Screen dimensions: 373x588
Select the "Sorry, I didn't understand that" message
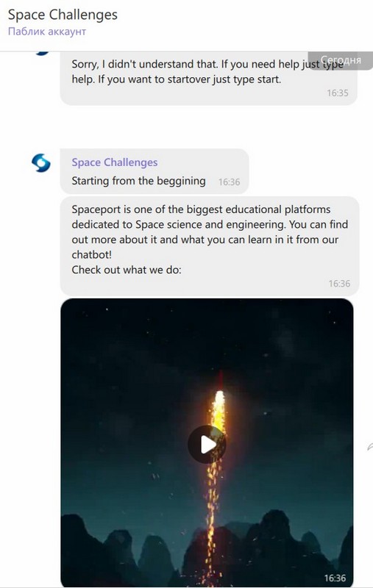click(x=209, y=79)
